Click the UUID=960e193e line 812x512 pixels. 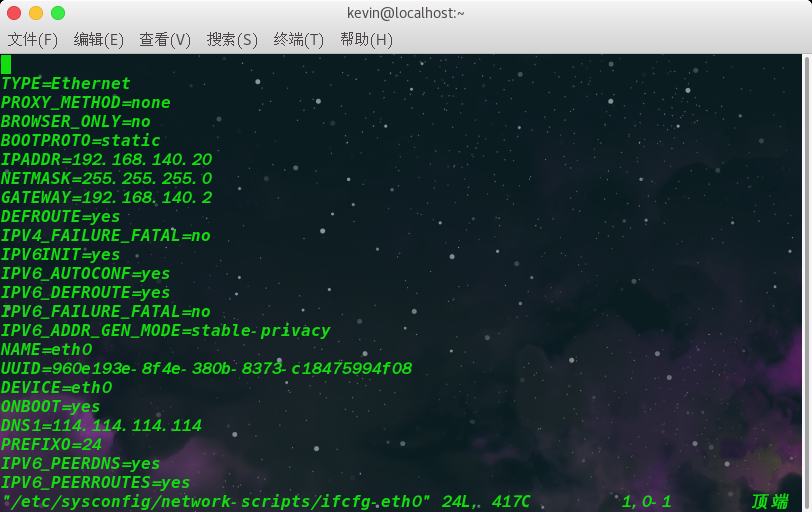click(206, 369)
